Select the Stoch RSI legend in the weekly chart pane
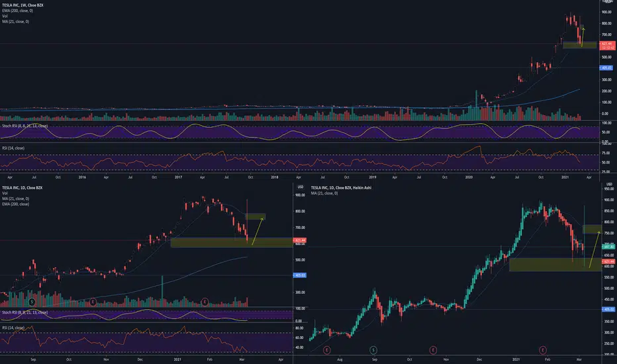 [x=24, y=126]
